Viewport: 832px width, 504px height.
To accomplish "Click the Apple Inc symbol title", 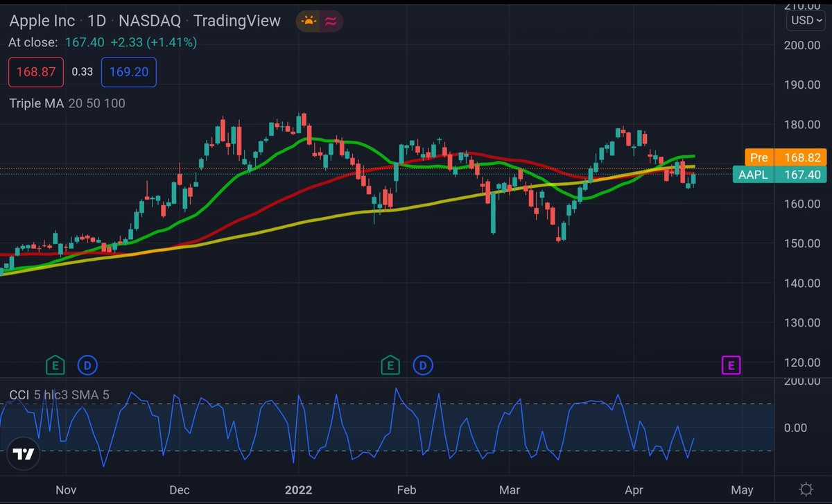I will tap(42, 21).
